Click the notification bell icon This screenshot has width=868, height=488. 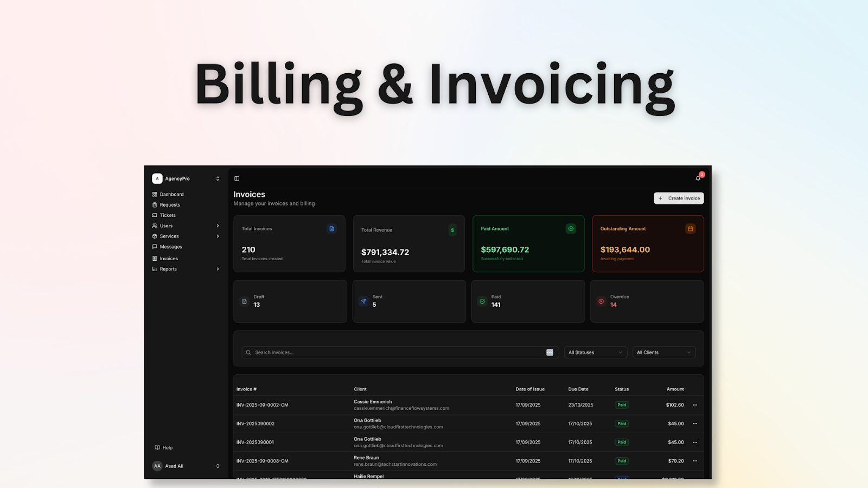[x=698, y=178]
